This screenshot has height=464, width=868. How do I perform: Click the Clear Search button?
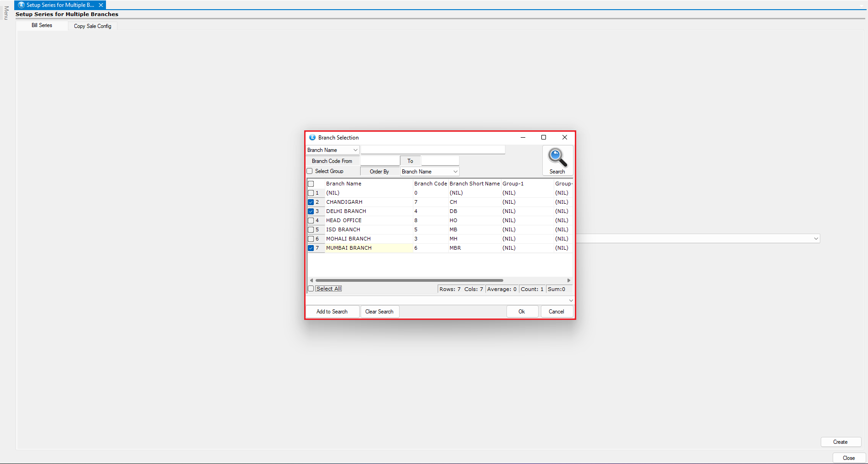pyautogui.click(x=379, y=312)
